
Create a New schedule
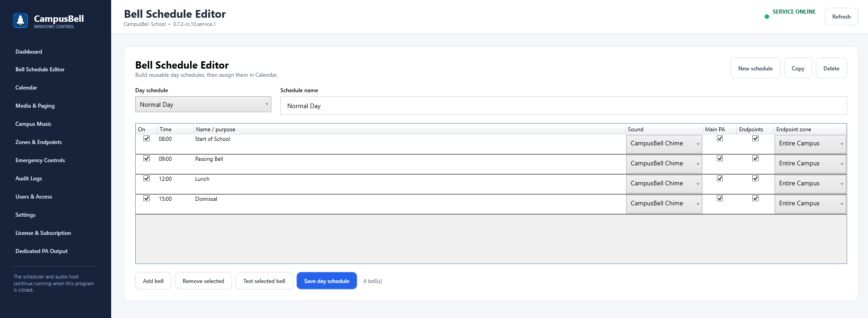click(x=755, y=68)
